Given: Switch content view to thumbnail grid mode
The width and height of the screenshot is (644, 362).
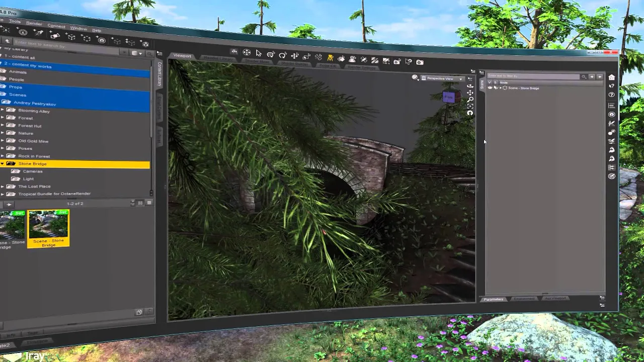Looking at the screenshot, I should pos(140,203).
